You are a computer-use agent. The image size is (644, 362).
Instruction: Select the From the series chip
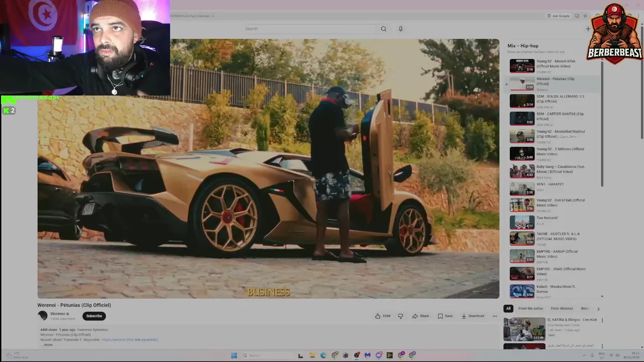[x=530, y=308]
